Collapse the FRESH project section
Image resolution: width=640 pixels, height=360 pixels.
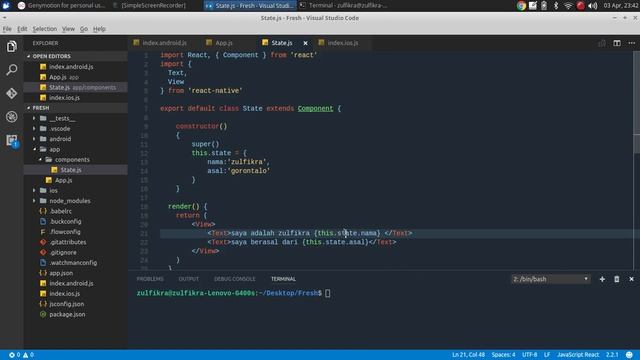(76, 108)
